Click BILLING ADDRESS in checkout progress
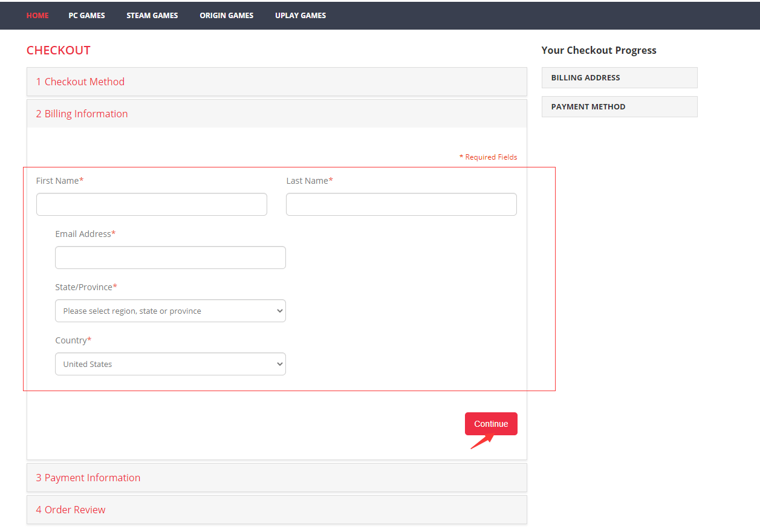The height and width of the screenshot is (532, 760). pos(619,77)
